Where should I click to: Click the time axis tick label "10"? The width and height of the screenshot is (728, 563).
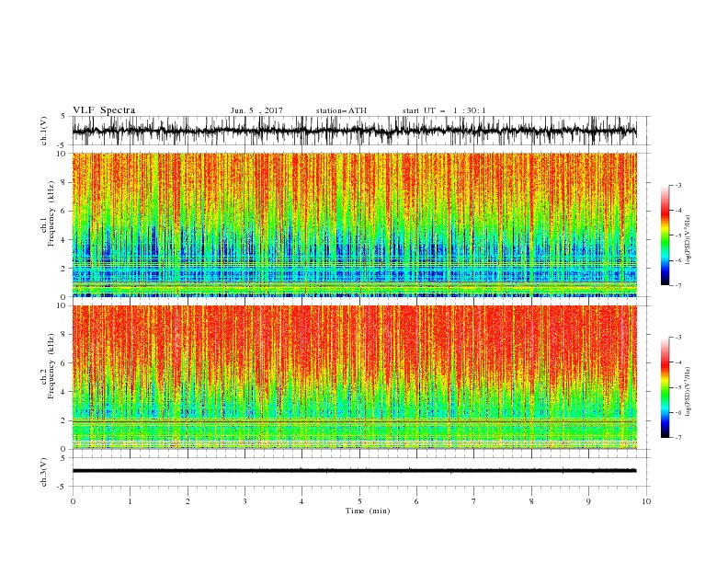pyautogui.click(x=646, y=501)
